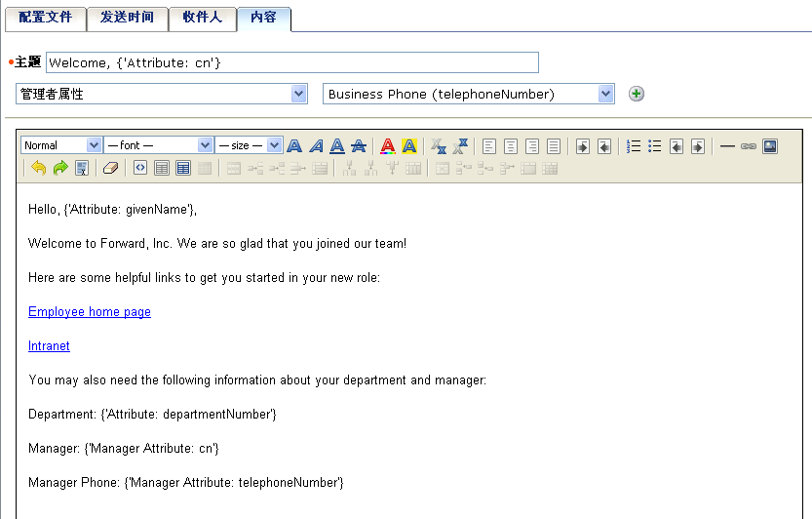The width and height of the screenshot is (812, 519).
Task: Open the font dropdown
Action: click(x=158, y=145)
